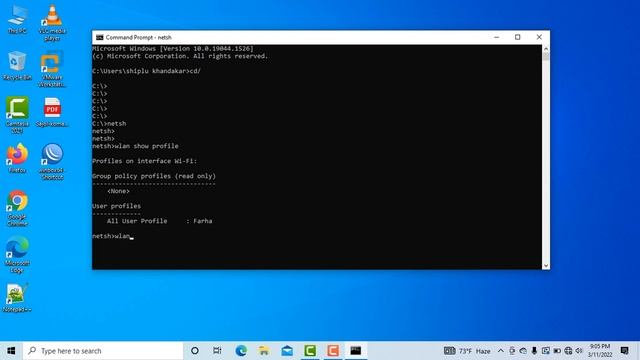
Task: Open Microsoft Edge from taskbar
Action: [241, 351]
